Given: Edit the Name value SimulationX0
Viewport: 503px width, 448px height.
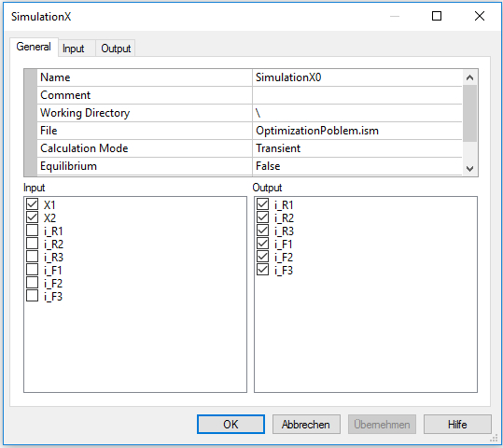Looking at the screenshot, I should 357,77.
